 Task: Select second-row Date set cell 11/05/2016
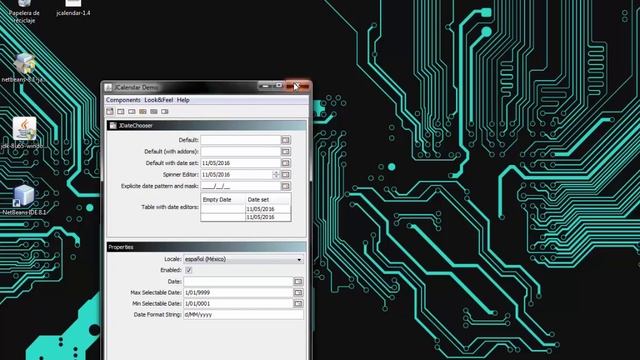(x=268, y=217)
